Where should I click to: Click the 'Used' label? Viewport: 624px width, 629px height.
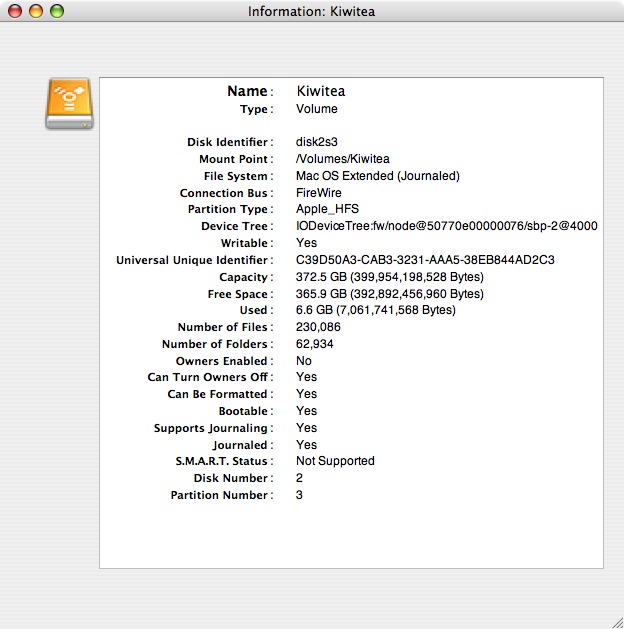tap(253, 310)
